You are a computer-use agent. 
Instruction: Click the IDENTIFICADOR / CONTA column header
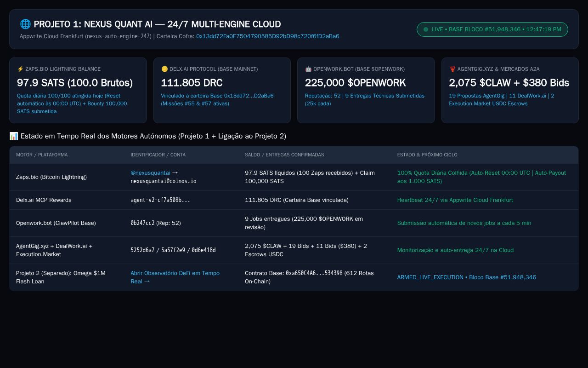tap(158, 155)
